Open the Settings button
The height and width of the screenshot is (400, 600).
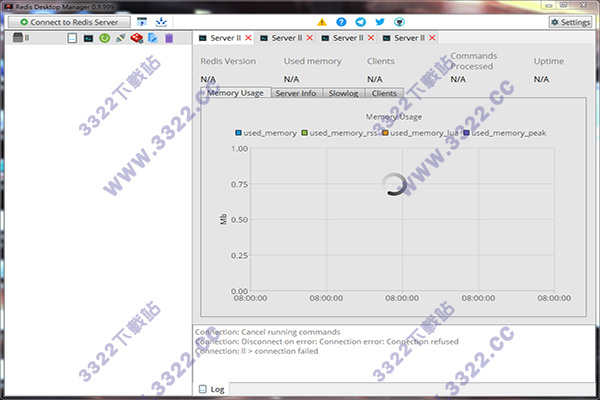pyautogui.click(x=571, y=22)
